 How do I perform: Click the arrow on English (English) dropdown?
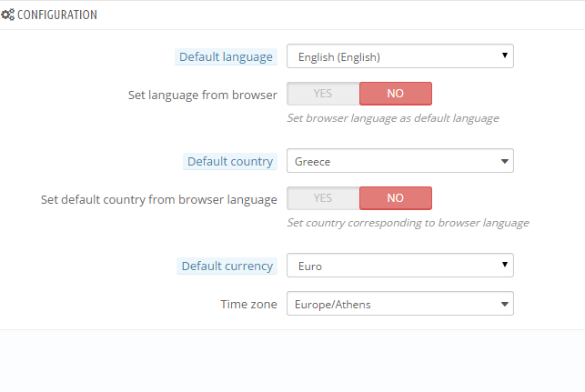pos(504,56)
